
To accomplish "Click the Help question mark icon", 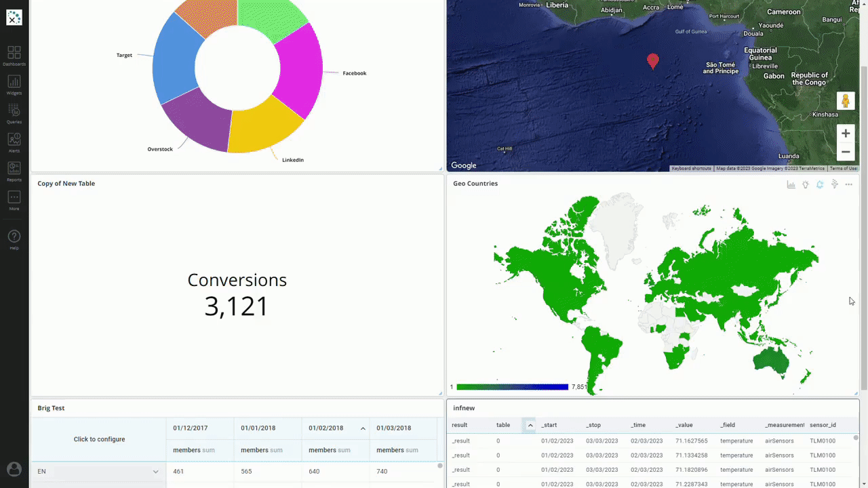I will pyautogui.click(x=14, y=239).
